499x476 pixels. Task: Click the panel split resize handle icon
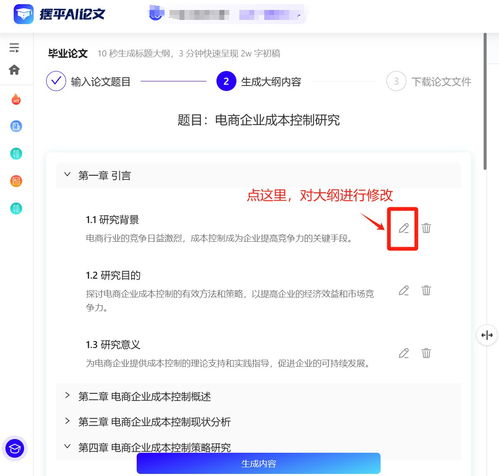(x=487, y=335)
